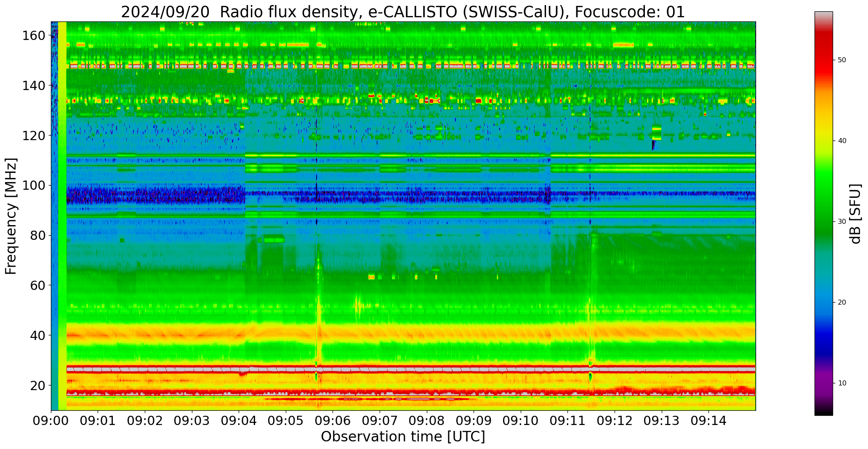The image size is (868, 449).
Task: Click the 120 MHz frequency tick label
Action: (34, 135)
